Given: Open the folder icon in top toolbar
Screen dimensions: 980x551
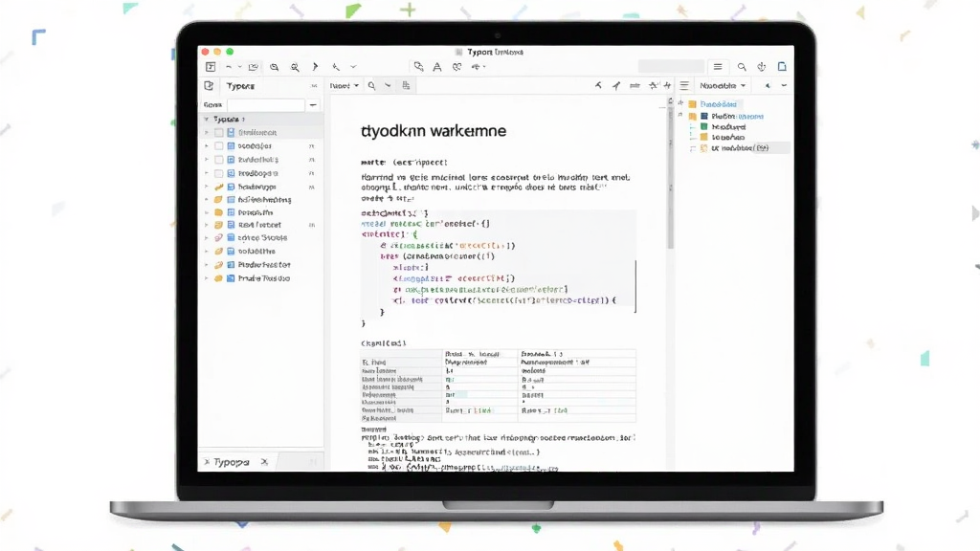Looking at the screenshot, I should [253, 67].
